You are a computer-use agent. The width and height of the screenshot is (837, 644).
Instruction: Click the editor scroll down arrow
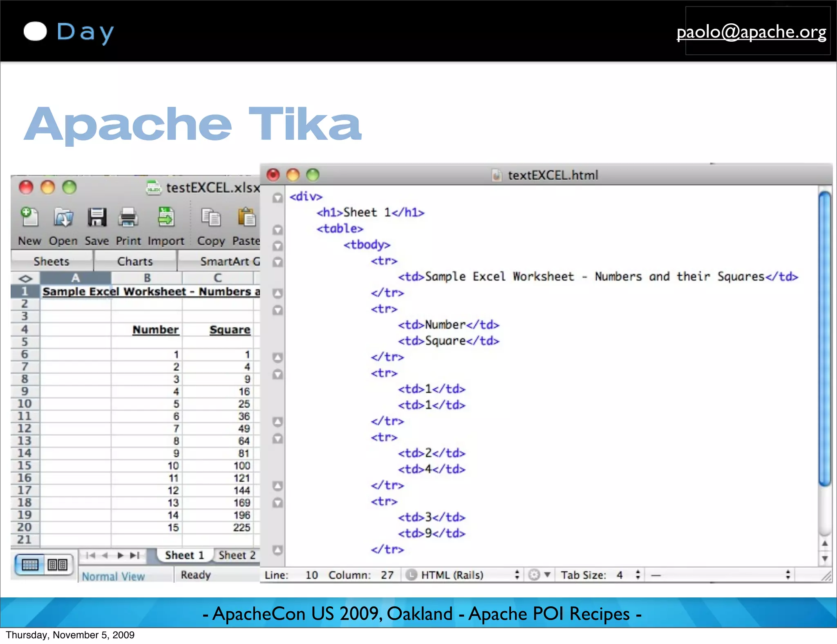coord(825,558)
